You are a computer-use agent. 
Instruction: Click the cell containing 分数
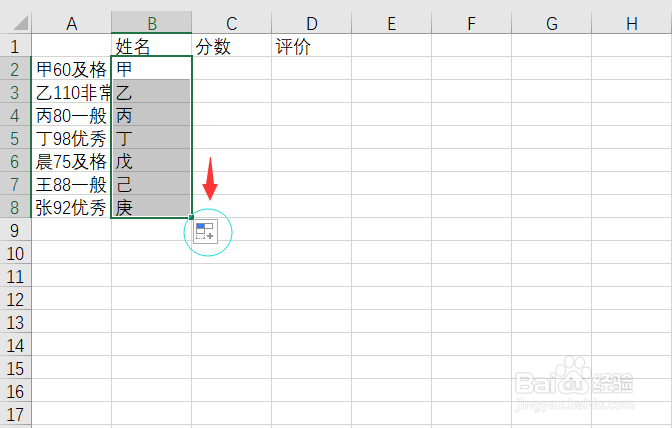231,45
